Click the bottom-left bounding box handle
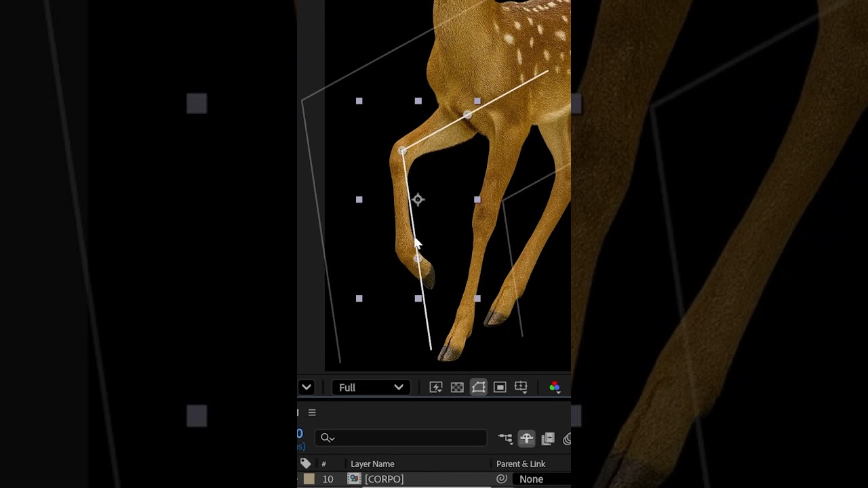The width and height of the screenshot is (868, 488). [x=359, y=298]
